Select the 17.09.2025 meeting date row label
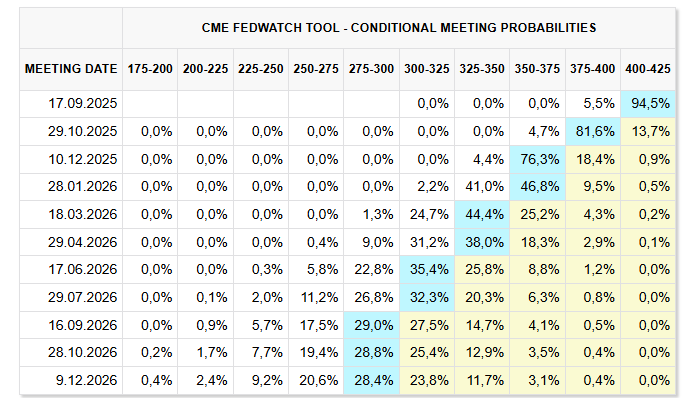 click(83, 104)
